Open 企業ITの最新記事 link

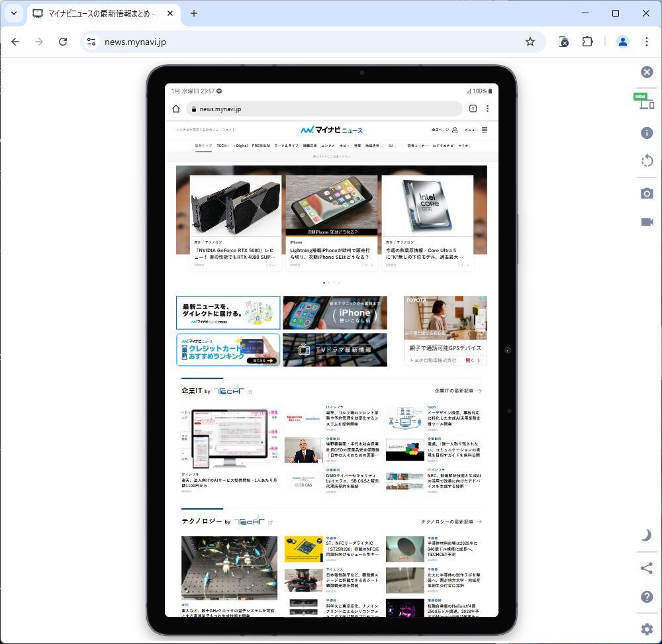tap(458, 391)
